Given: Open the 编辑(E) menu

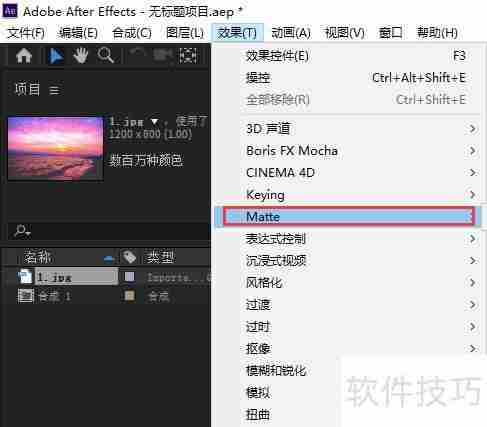Looking at the screenshot, I should point(78,33).
